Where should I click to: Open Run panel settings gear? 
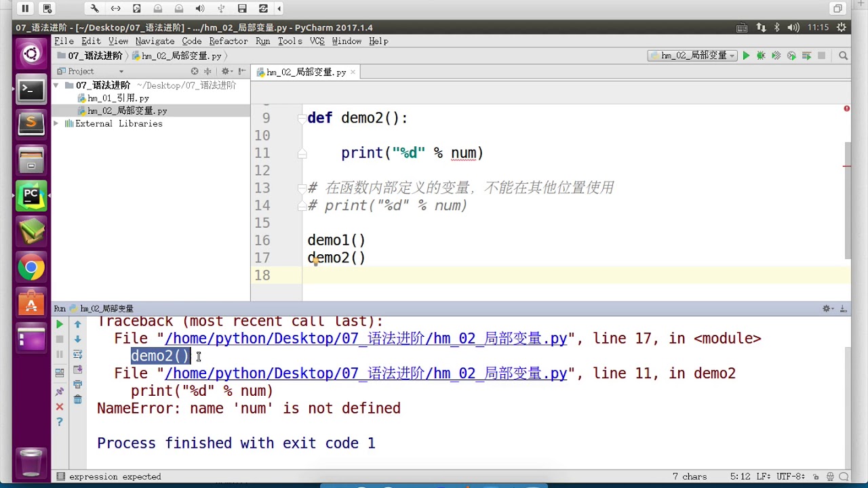827,308
